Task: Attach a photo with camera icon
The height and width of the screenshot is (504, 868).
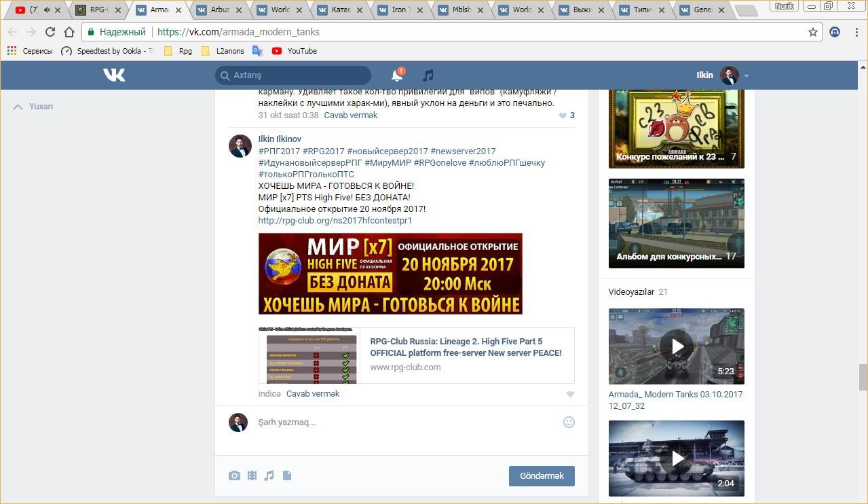Action: coord(234,475)
